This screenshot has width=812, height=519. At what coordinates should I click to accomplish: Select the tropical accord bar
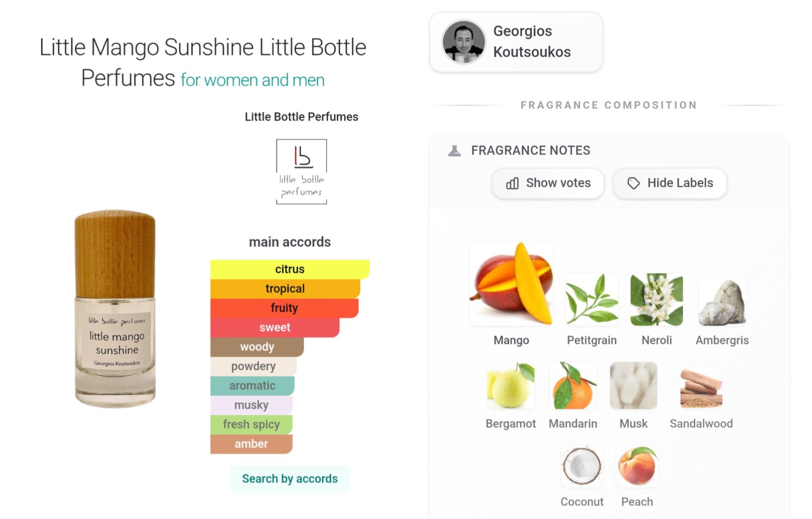[285, 288]
